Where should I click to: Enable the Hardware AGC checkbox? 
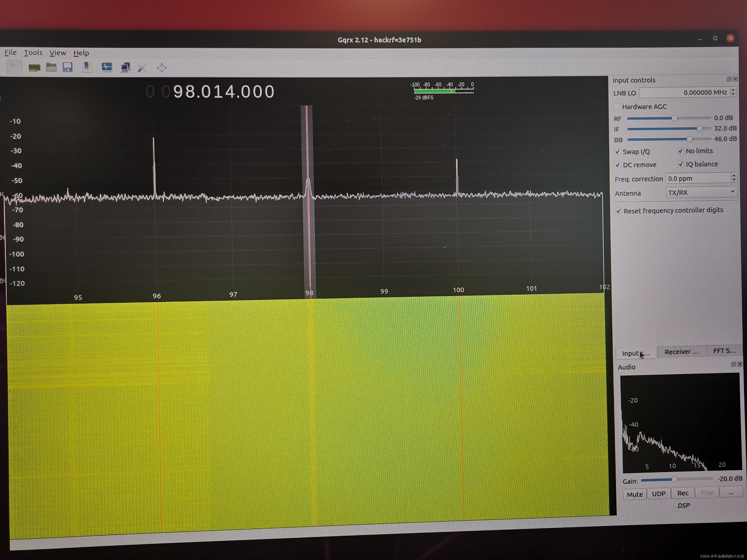point(617,107)
